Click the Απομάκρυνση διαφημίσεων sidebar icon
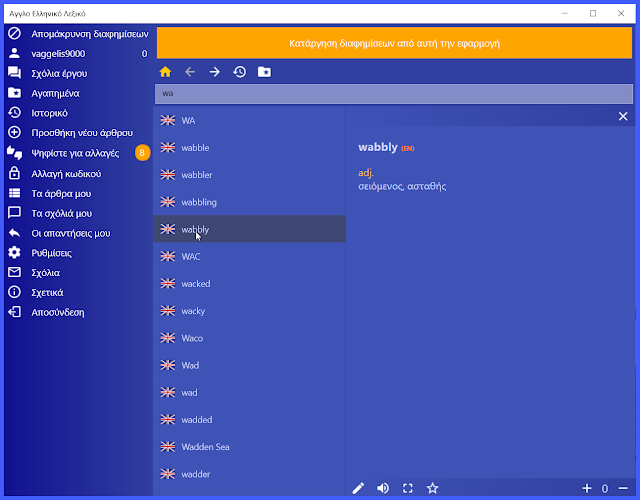Screen dimensions: 640x500 point(14,33)
